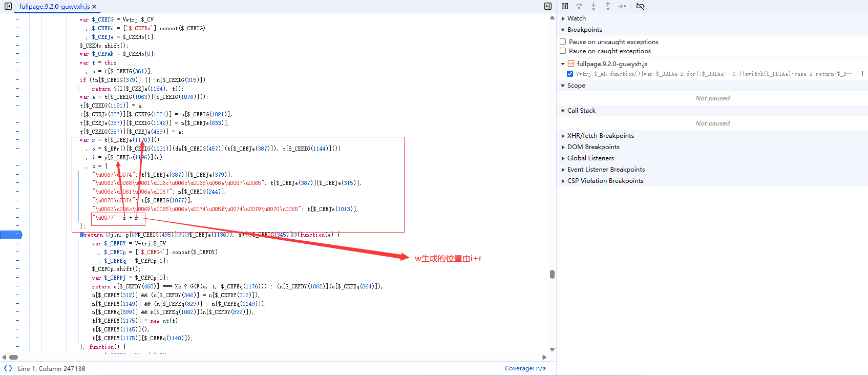Image resolution: width=868 pixels, height=376 pixels.
Task: Click the blue breakpoint marker in the gutter
Action: click(x=11, y=235)
